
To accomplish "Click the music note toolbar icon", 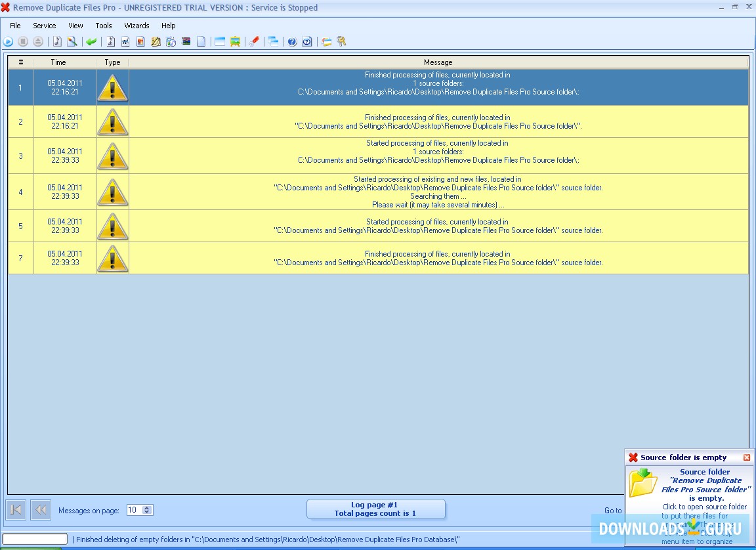I will pos(57,41).
